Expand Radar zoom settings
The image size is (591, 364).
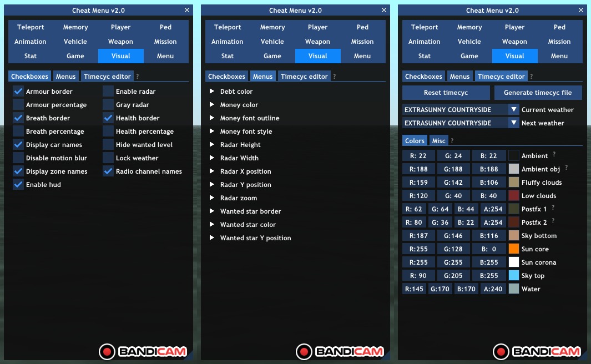click(x=212, y=198)
